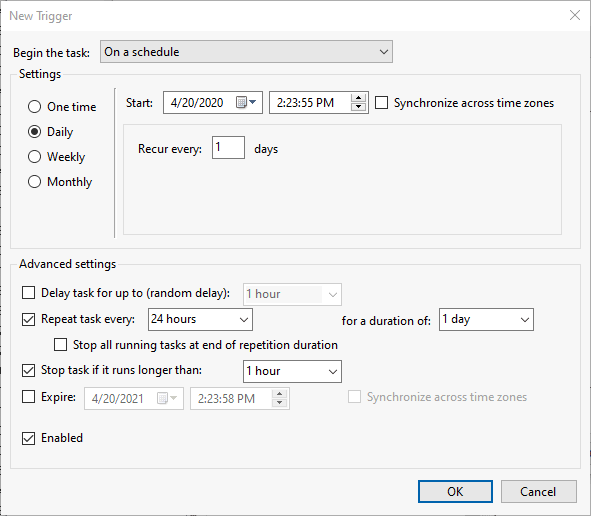
Task: Check Stop all running tasks at end of repetition
Action: pos(61,345)
